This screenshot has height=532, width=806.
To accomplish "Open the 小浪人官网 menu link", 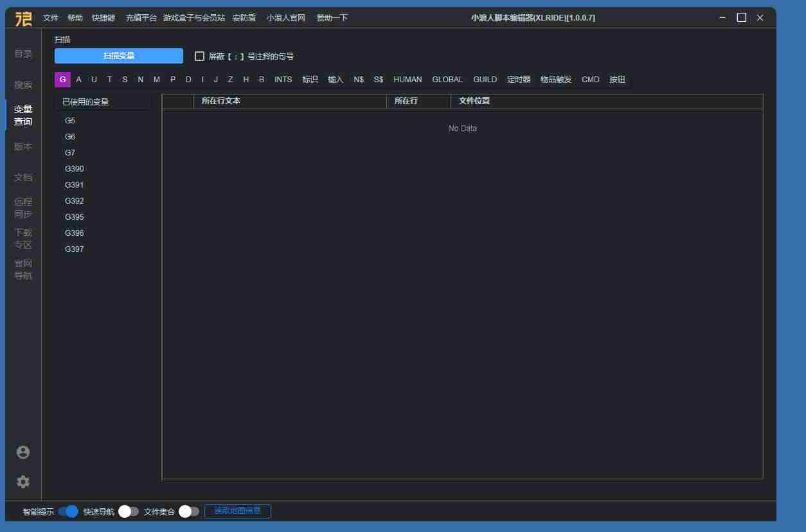I will point(286,18).
